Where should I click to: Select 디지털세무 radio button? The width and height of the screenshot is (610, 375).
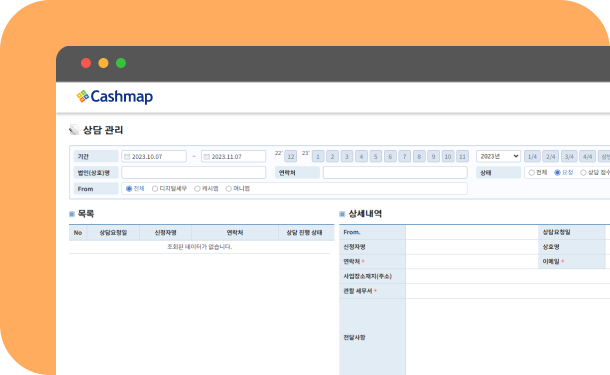pos(155,189)
